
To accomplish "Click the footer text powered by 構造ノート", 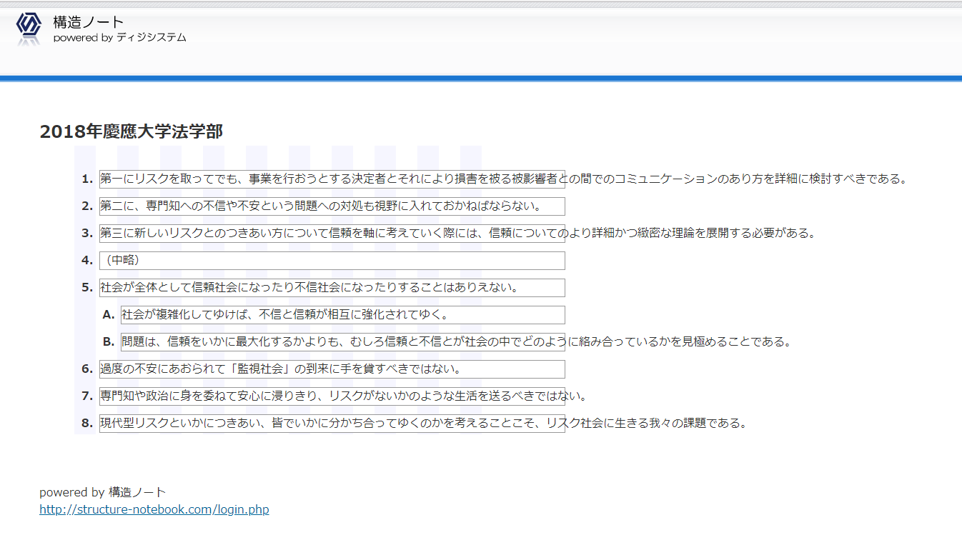I will pos(102,492).
